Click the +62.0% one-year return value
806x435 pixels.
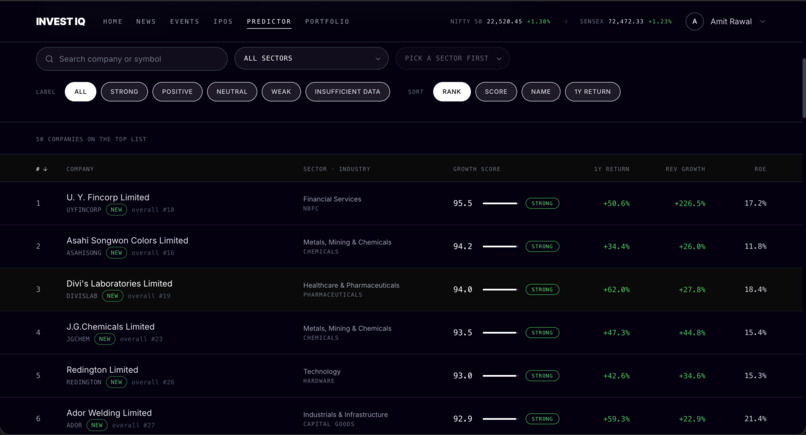coord(616,289)
